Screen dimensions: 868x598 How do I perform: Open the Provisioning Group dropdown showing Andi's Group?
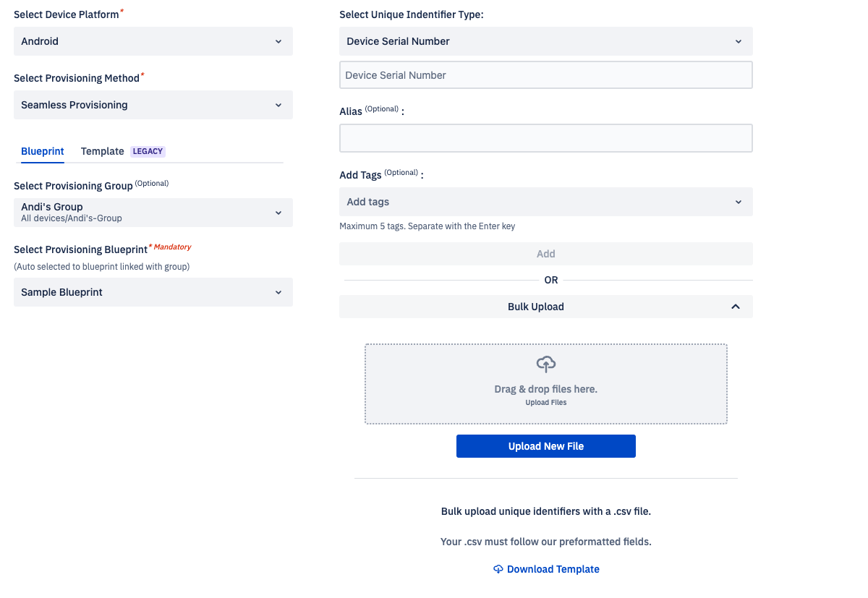[153, 213]
